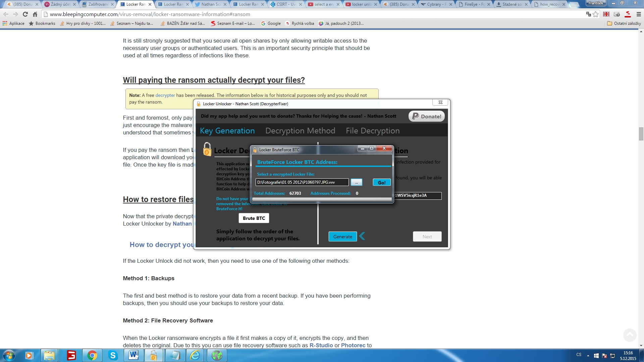
Task: Open the Locker Unlocker padlock taskbar icon
Action: (x=154, y=355)
